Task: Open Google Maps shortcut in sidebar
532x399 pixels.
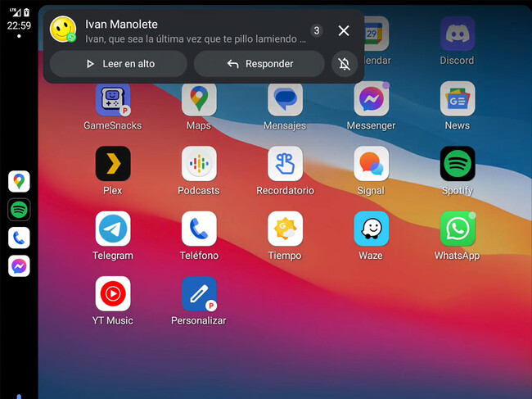Action: click(19, 181)
